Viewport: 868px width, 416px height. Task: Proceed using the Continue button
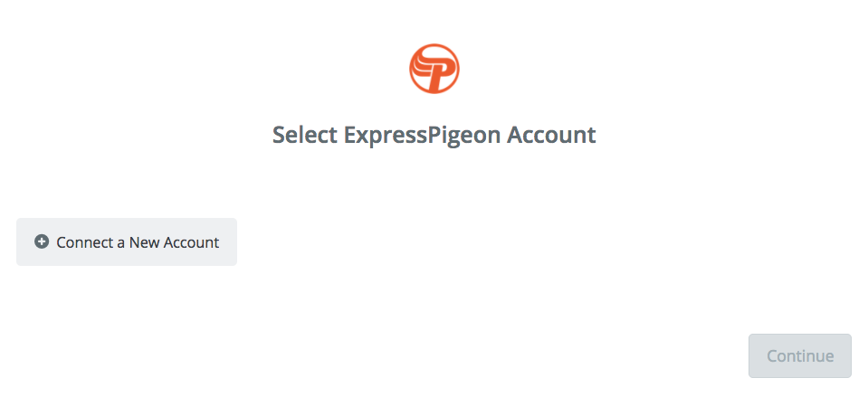click(800, 355)
